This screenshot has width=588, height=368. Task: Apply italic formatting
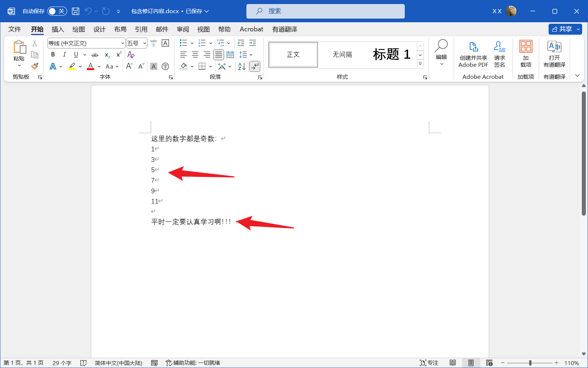point(65,54)
